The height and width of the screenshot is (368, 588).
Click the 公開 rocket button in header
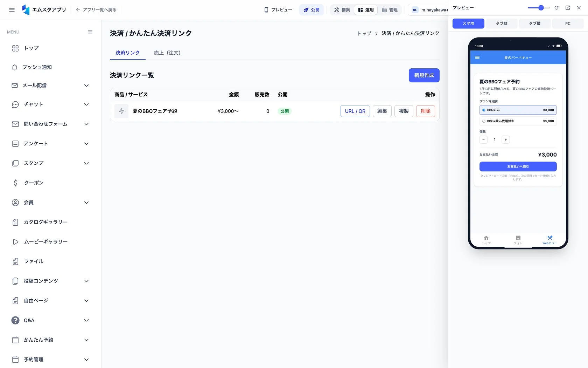[x=311, y=10]
